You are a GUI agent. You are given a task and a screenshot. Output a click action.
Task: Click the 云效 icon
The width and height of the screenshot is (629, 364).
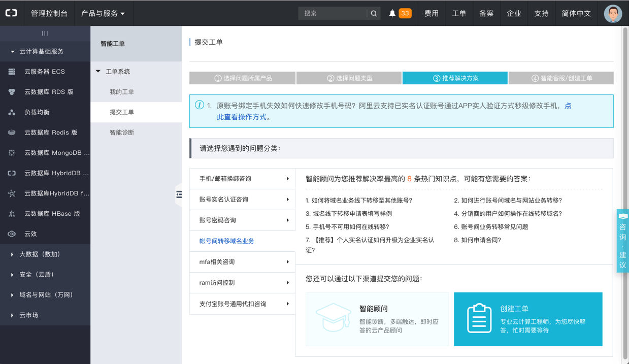12,234
